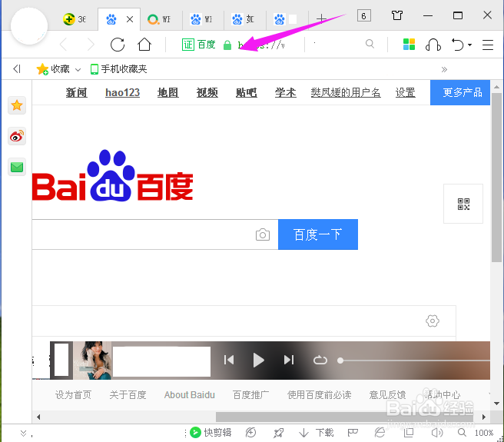
Task: Click the 百度推广 footer link
Action: (250, 394)
